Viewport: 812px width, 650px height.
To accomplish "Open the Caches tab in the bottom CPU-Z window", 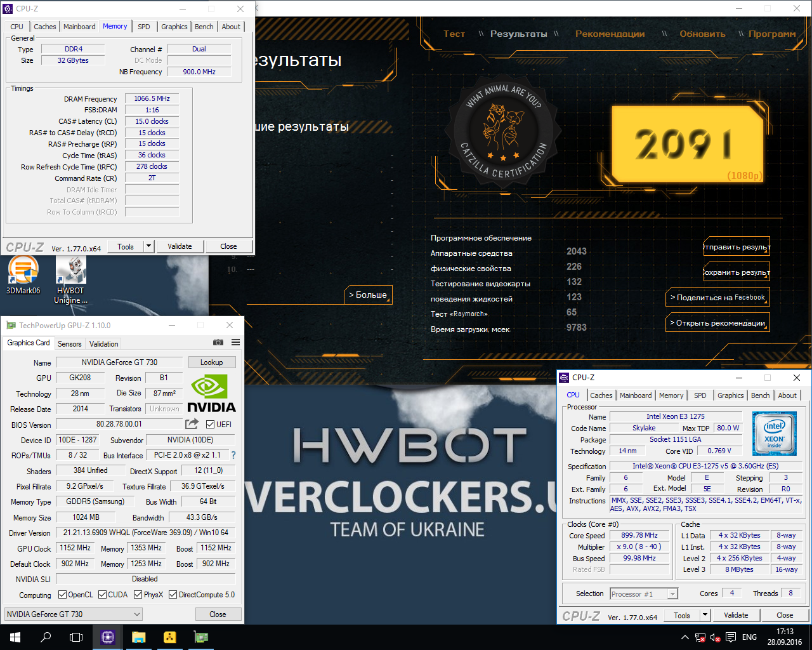I will pos(601,395).
